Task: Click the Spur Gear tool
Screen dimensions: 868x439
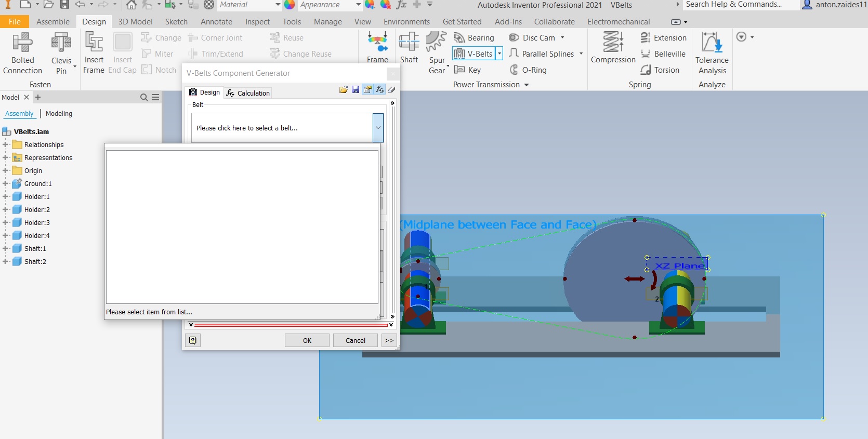Action: (x=436, y=52)
